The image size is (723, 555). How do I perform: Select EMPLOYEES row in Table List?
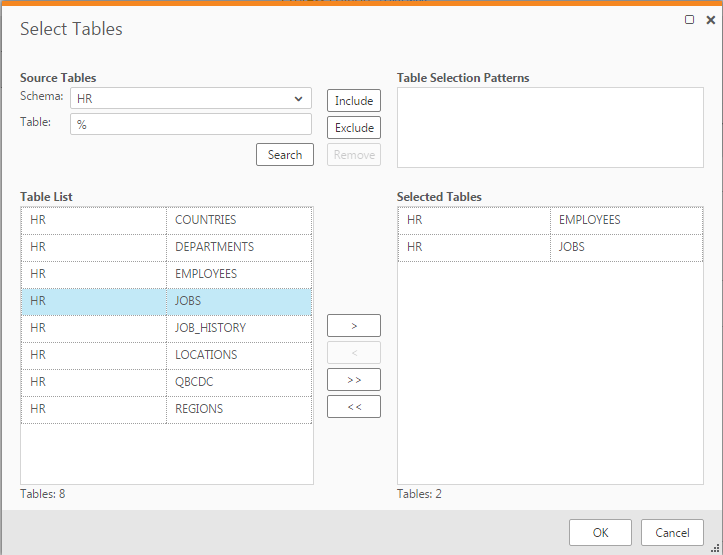click(x=206, y=274)
